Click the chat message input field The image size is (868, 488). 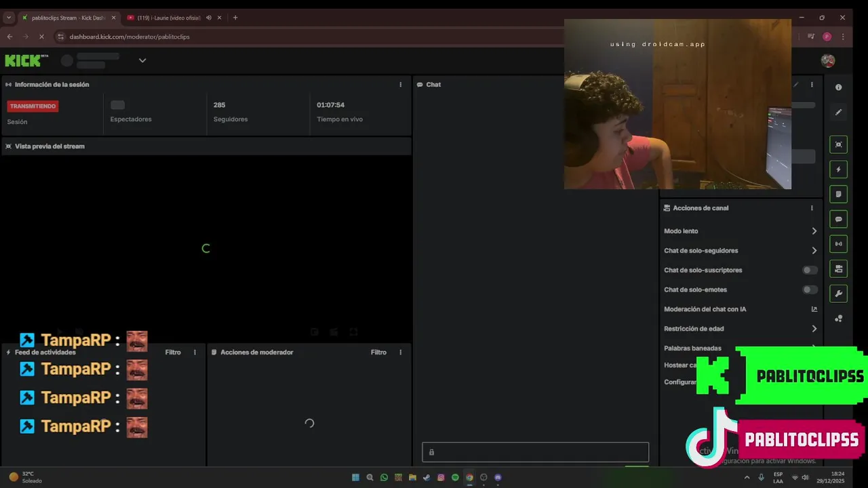pos(536,452)
